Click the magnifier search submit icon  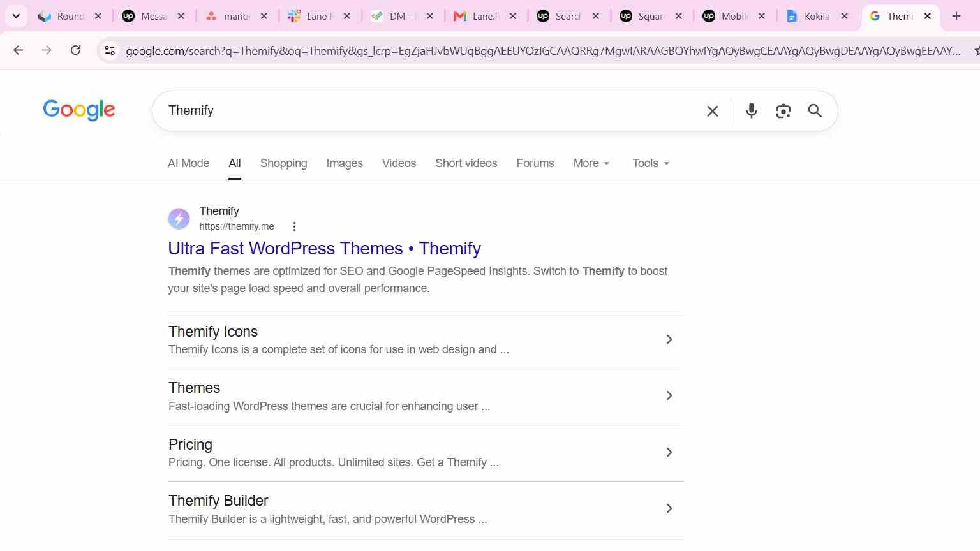(815, 111)
